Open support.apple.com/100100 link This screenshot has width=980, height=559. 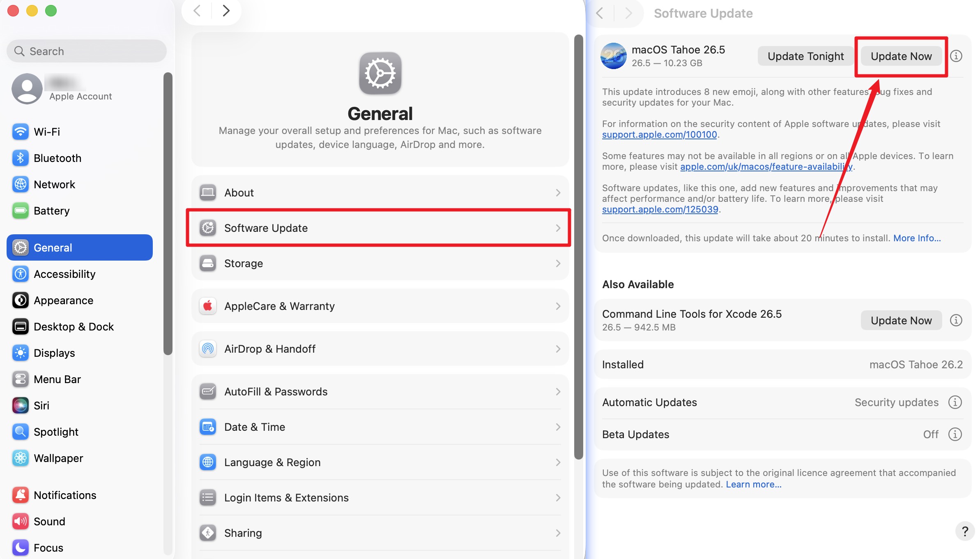(659, 134)
